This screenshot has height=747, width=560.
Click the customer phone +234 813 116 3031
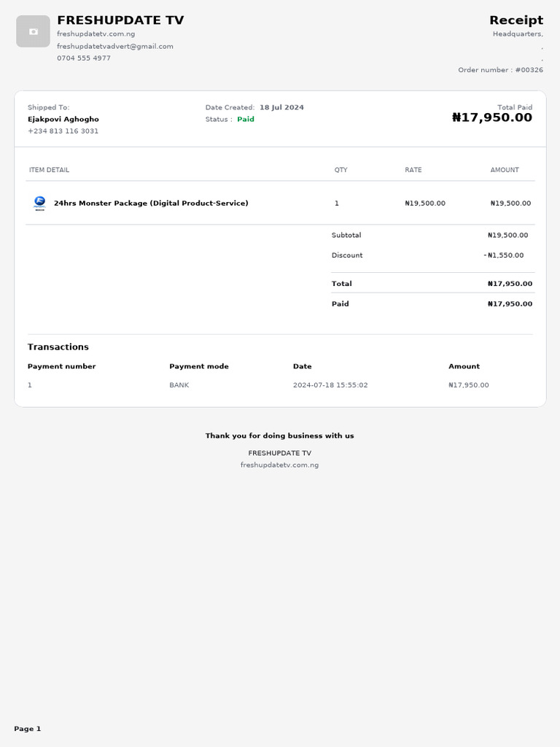(63, 131)
